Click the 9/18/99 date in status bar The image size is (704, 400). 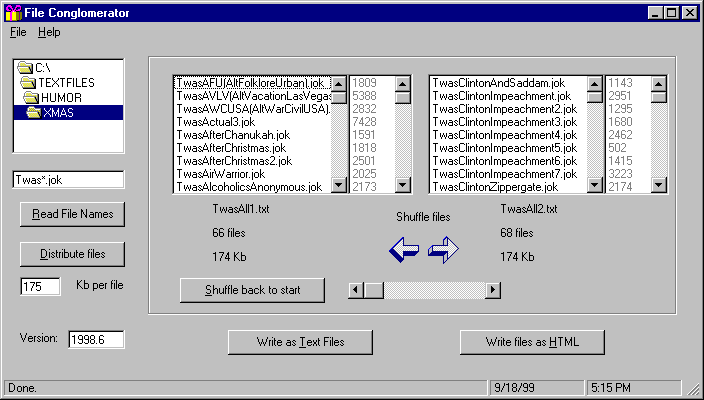(514, 388)
